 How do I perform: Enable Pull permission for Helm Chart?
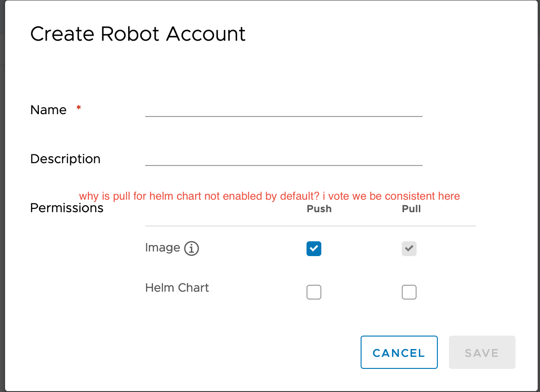pos(409,292)
